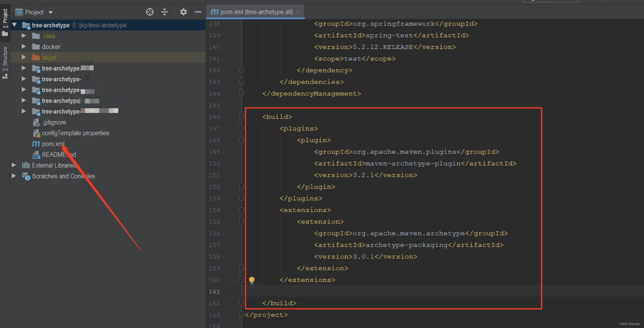The width and height of the screenshot is (644, 328).
Task: Expand Scratches and Consoles node
Action: click(14, 176)
